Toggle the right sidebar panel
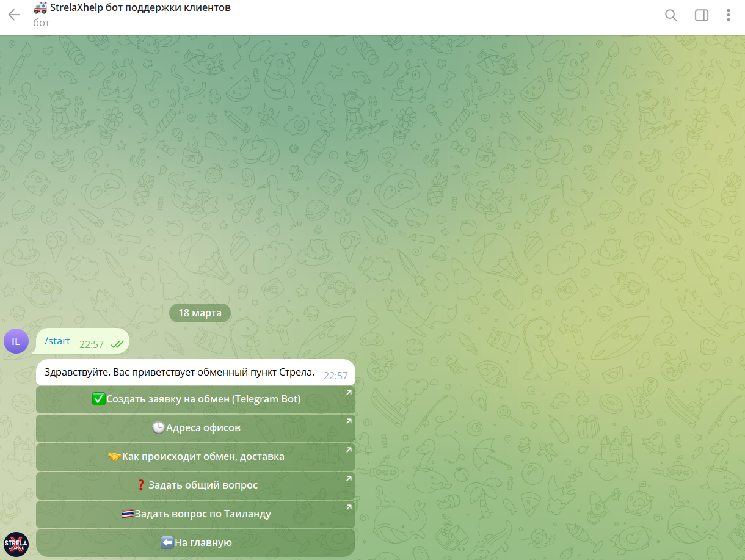 (702, 15)
